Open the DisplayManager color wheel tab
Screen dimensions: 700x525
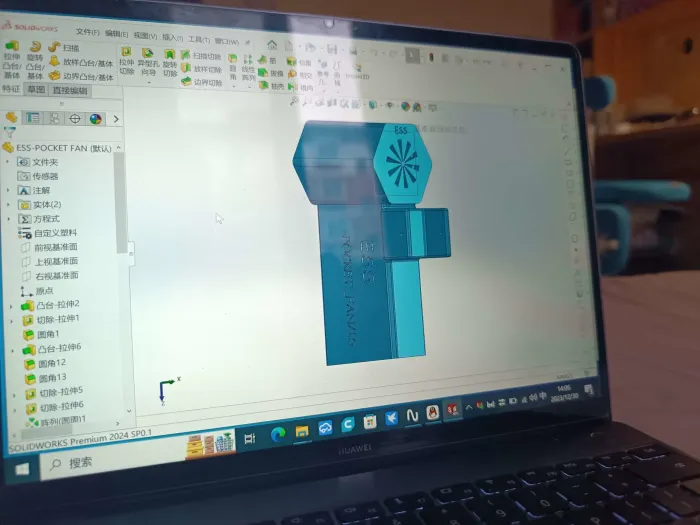pyautogui.click(x=96, y=119)
